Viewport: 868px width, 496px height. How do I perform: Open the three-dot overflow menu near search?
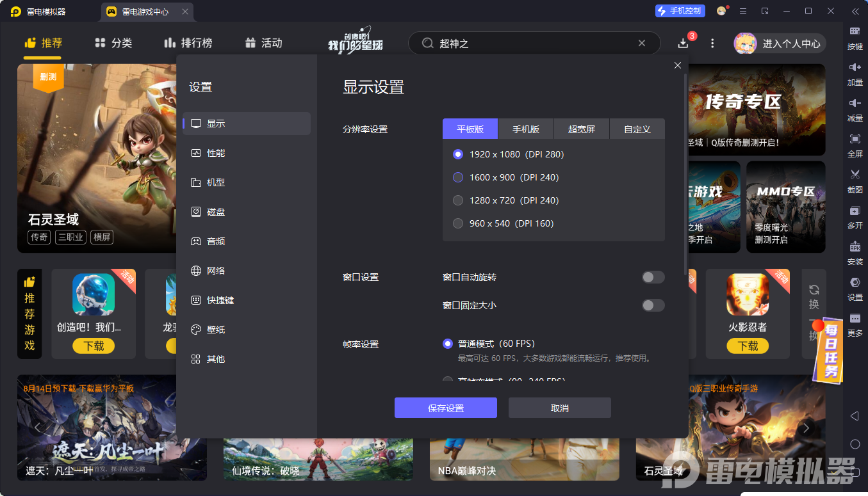pyautogui.click(x=712, y=42)
